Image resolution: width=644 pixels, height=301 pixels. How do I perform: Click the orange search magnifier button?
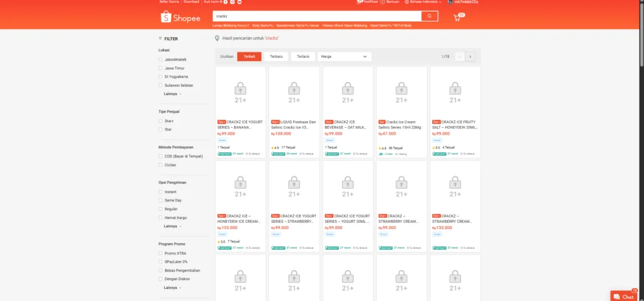(x=429, y=16)
